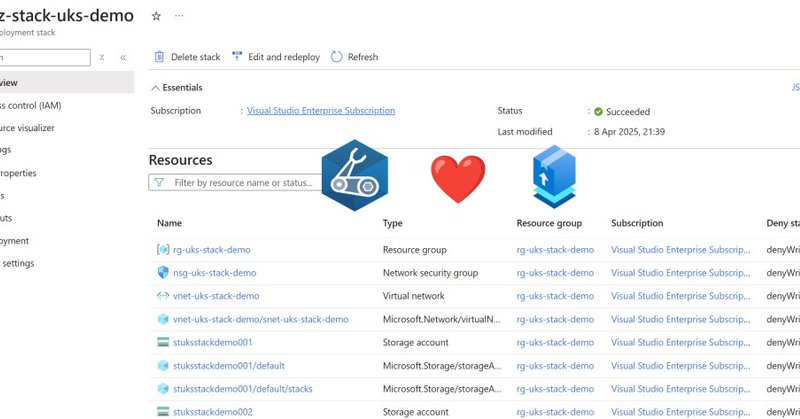
Task: Open the stuksstackdemo002 storage account link
Action: [x=213, y=411]
